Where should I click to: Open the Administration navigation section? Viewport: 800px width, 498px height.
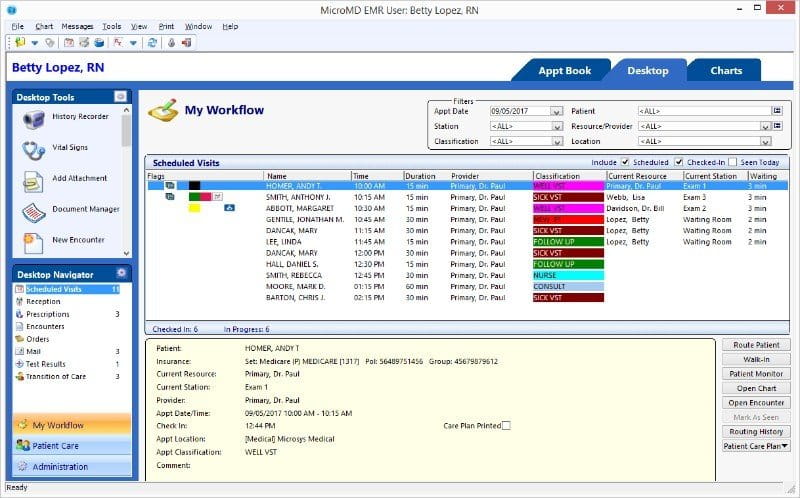[72, 466]
